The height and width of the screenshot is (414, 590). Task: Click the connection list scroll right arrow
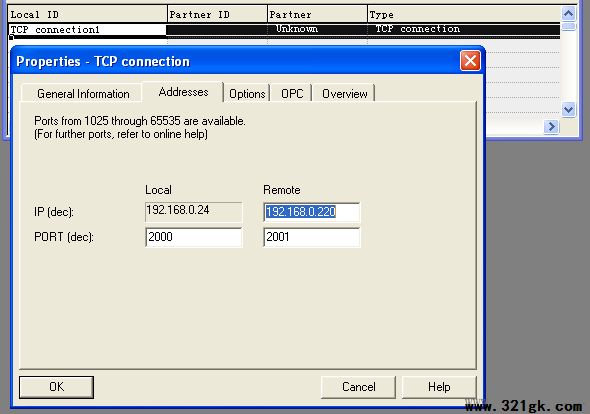click(x=551, y=126)
